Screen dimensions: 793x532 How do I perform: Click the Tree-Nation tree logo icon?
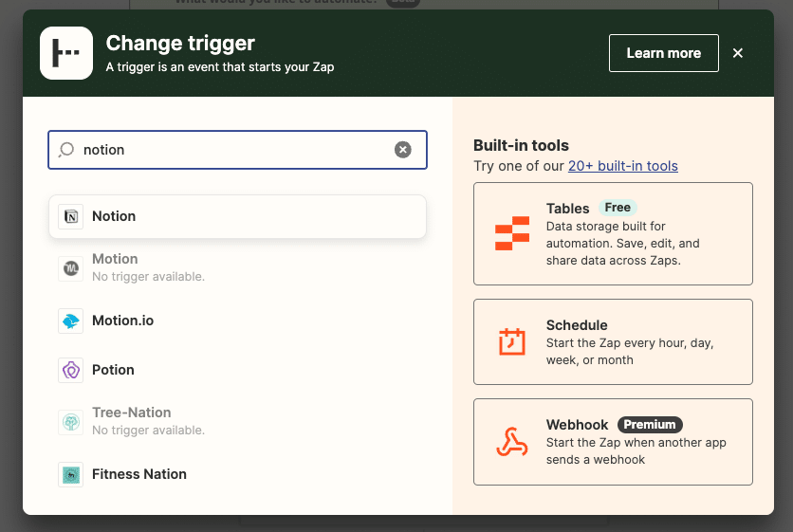71,422
